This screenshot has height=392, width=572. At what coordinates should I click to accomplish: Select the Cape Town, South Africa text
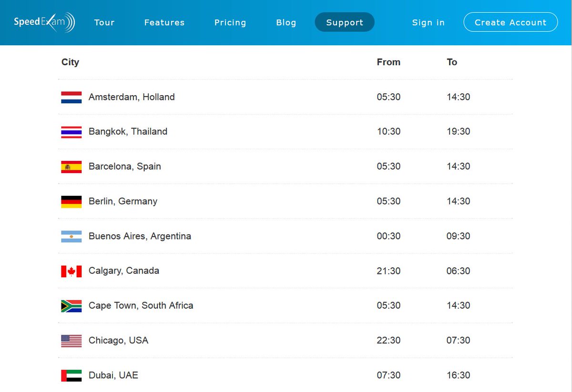pyautogui.click(x=141, y=305)
